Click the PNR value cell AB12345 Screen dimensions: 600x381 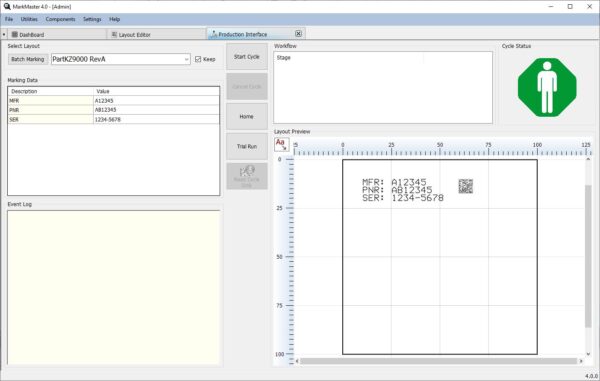coord(157,110)
